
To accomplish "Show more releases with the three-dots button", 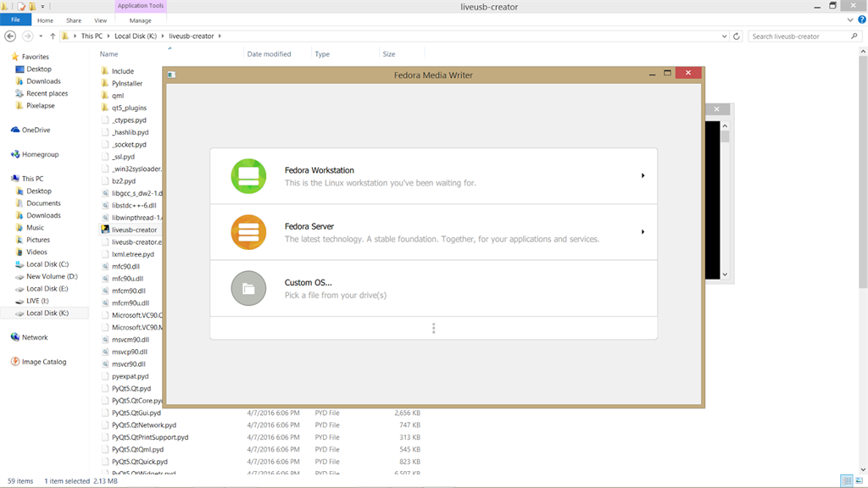I will pyautogui.click(x=433, y=329).
